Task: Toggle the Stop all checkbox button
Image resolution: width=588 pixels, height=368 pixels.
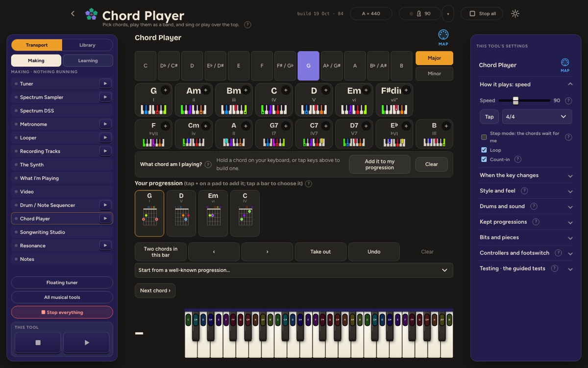Action: pos(482,14)
